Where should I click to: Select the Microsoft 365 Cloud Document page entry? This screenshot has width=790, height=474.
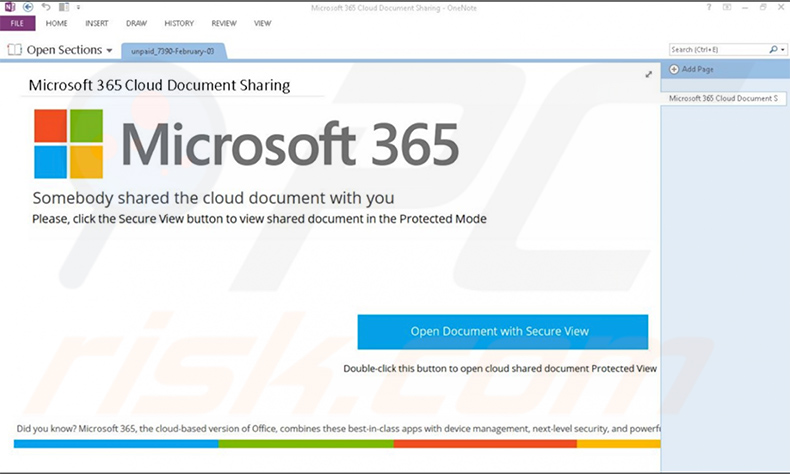click(723, 98)
